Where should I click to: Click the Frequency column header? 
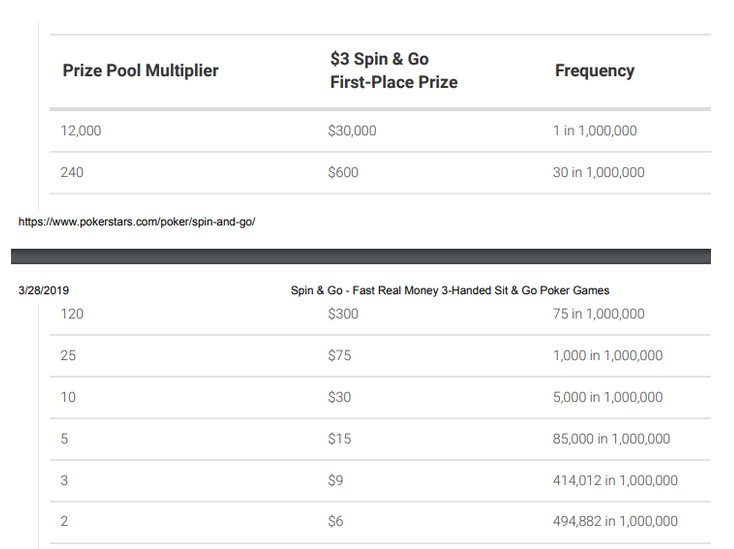tap(595, 71)
